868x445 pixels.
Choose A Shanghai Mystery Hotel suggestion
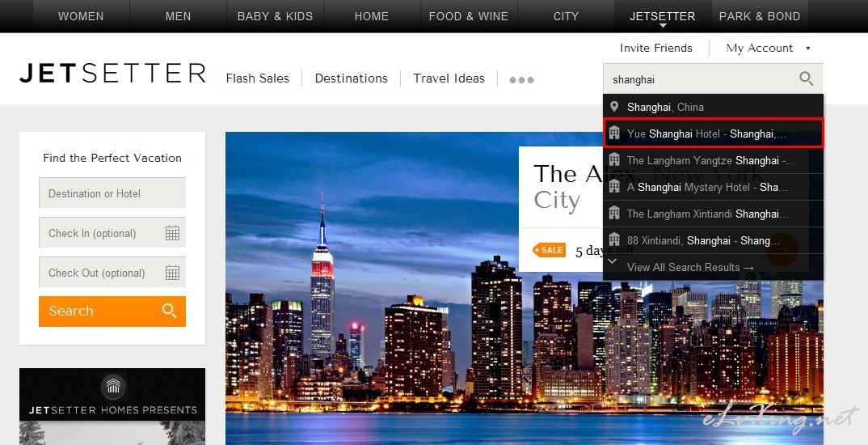point(713,187)
